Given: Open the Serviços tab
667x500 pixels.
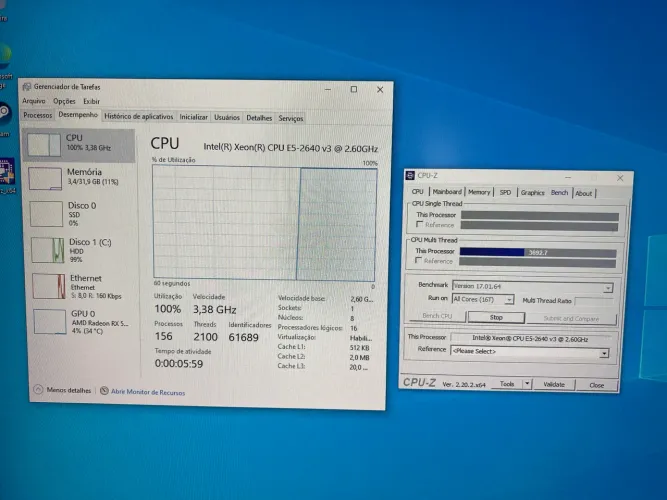Looking at the screenshot, I should 291,118.
